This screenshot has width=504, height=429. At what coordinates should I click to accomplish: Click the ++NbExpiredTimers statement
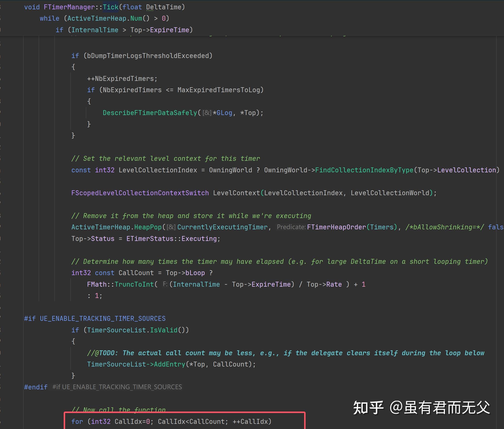pos(122,79)
